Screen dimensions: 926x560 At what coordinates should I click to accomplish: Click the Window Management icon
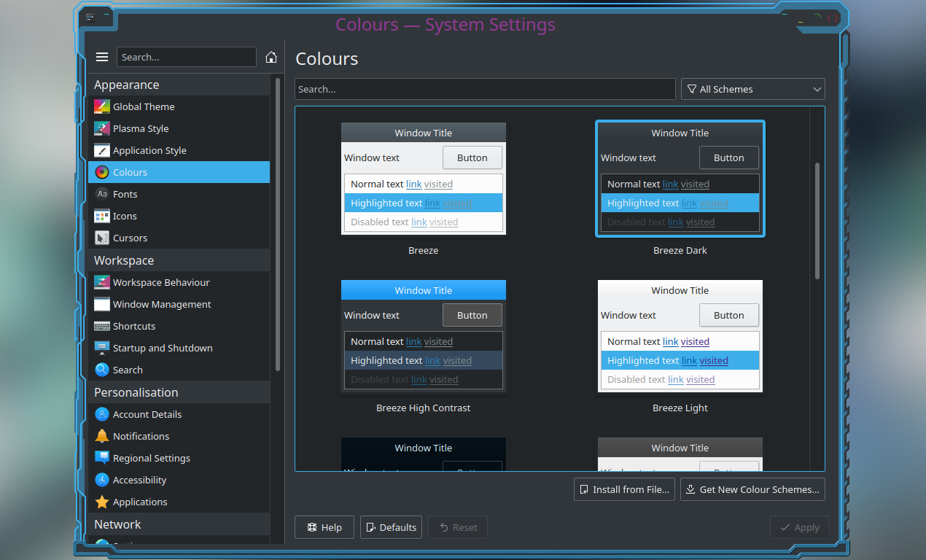(x=102, y=304)
